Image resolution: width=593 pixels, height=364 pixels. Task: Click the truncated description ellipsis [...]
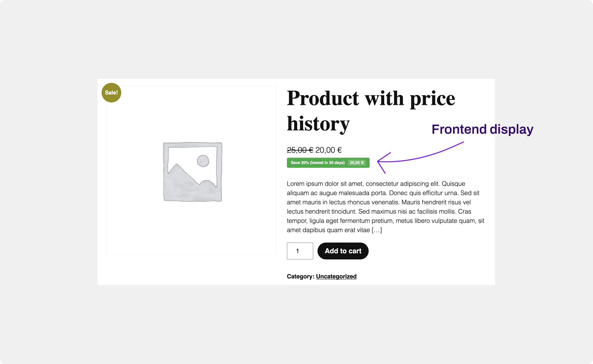pyautogui.click(x=377, y=230)
